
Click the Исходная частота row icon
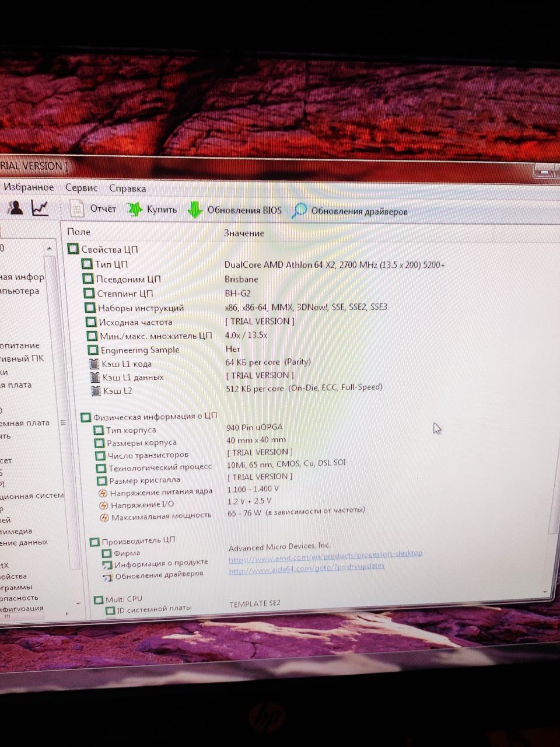coord(91,322)
